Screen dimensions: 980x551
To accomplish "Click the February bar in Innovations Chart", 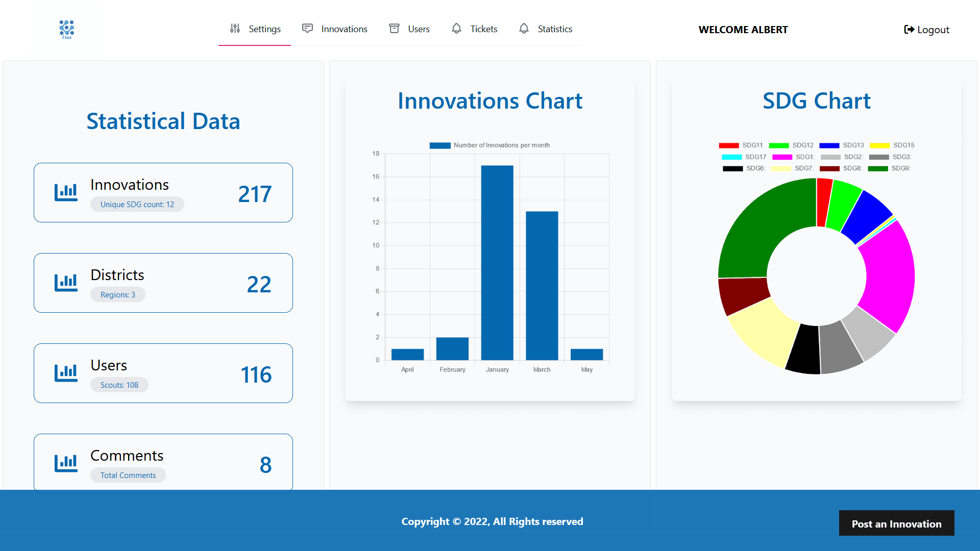I will click(452, 348).
